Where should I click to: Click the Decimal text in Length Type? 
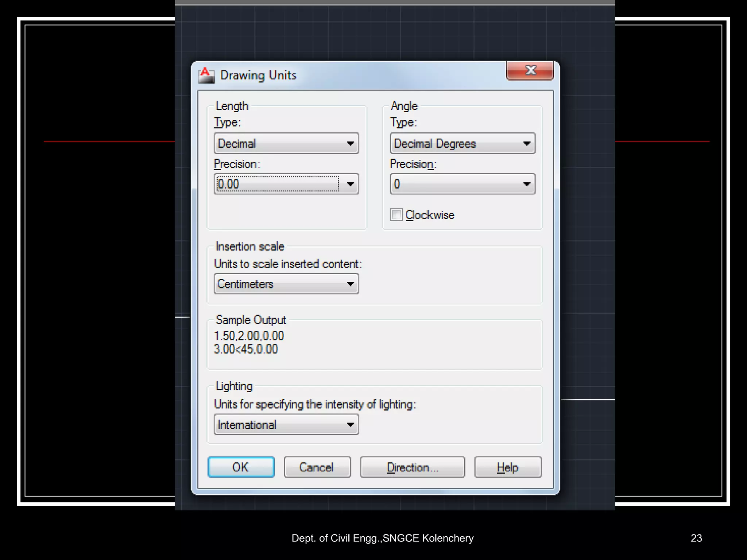(237, 144)
